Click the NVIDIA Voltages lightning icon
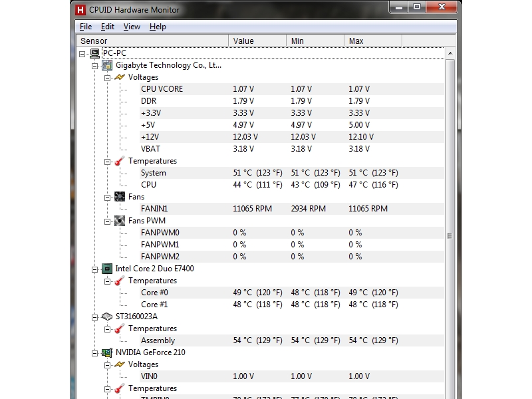Screen dimensions: 532x399 pos(120,364)
